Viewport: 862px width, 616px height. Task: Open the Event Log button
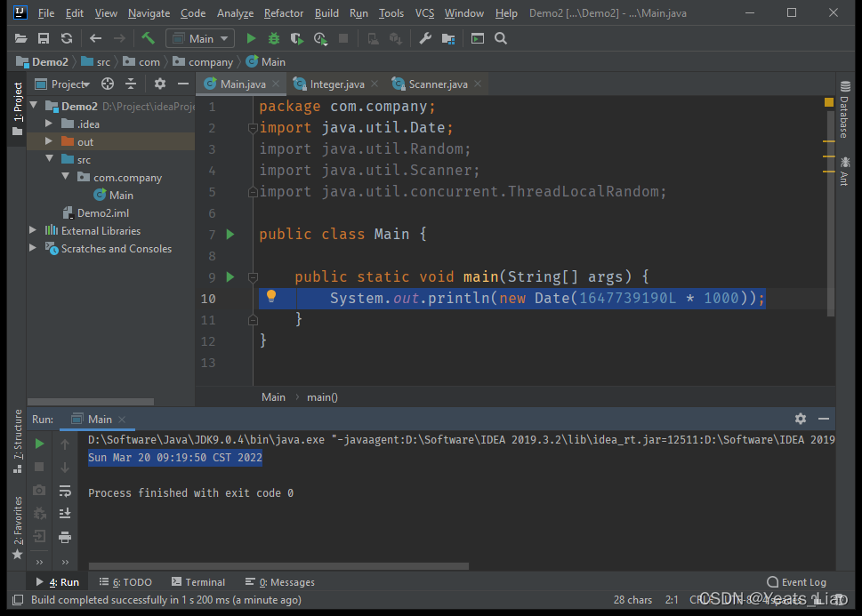(x=796, y=582)
